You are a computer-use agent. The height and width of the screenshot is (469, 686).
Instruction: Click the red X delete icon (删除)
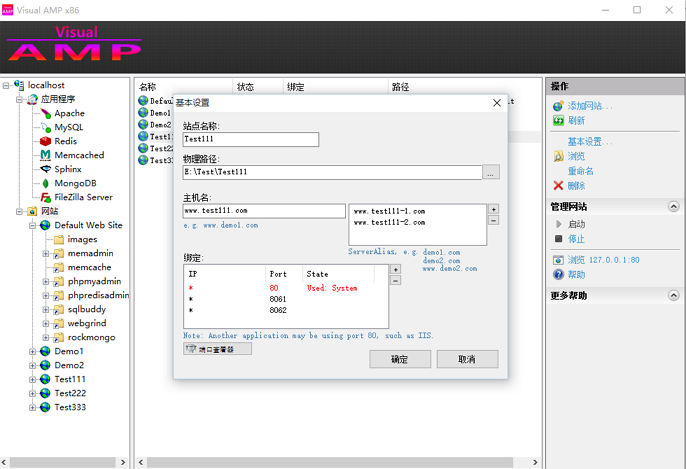pyautogui.click(x=558, y=186)
